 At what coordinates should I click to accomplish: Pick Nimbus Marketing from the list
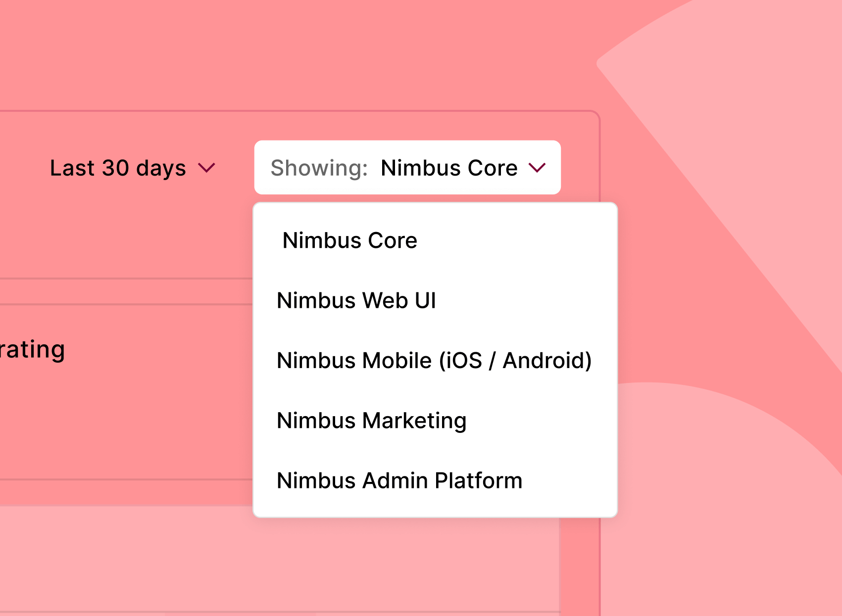pos(371,421)
